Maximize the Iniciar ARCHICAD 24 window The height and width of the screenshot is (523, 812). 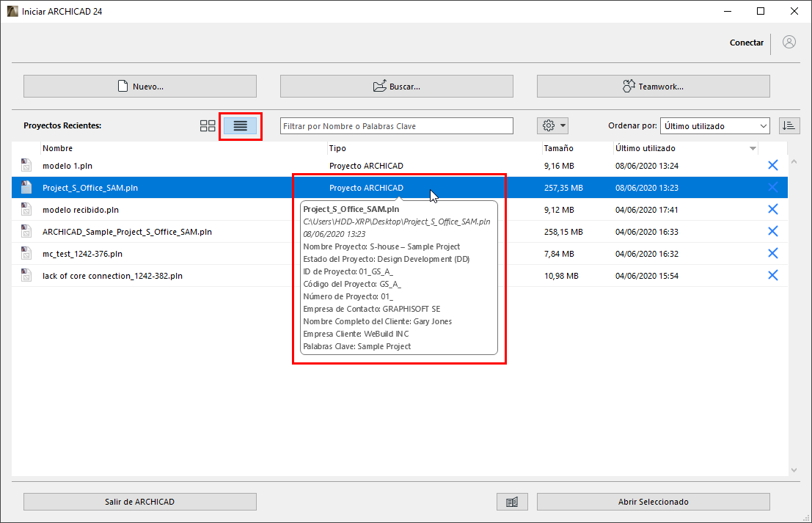pos(760,11)
